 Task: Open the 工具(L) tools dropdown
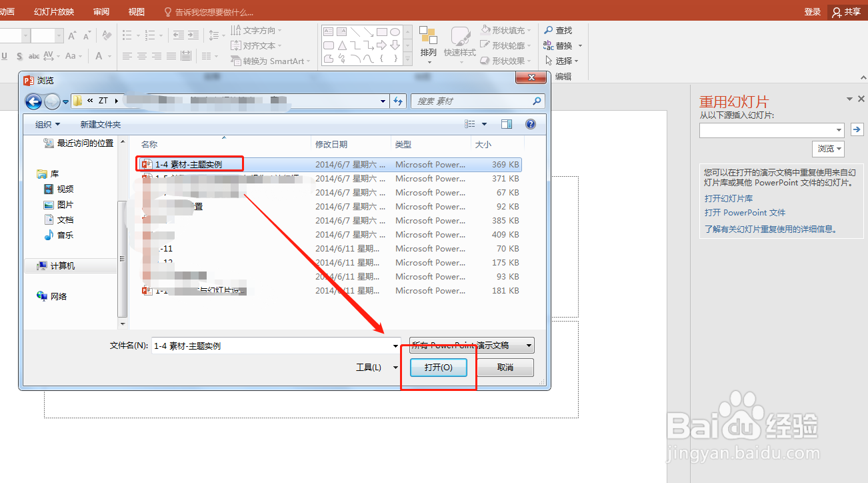377,368
